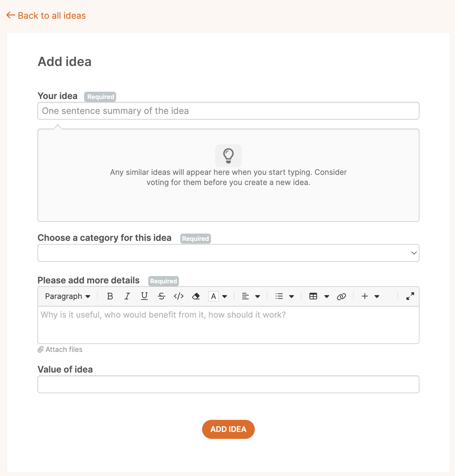Screen dimensions: 455x476
Task: Insert a table in editor
Action: 313,296
